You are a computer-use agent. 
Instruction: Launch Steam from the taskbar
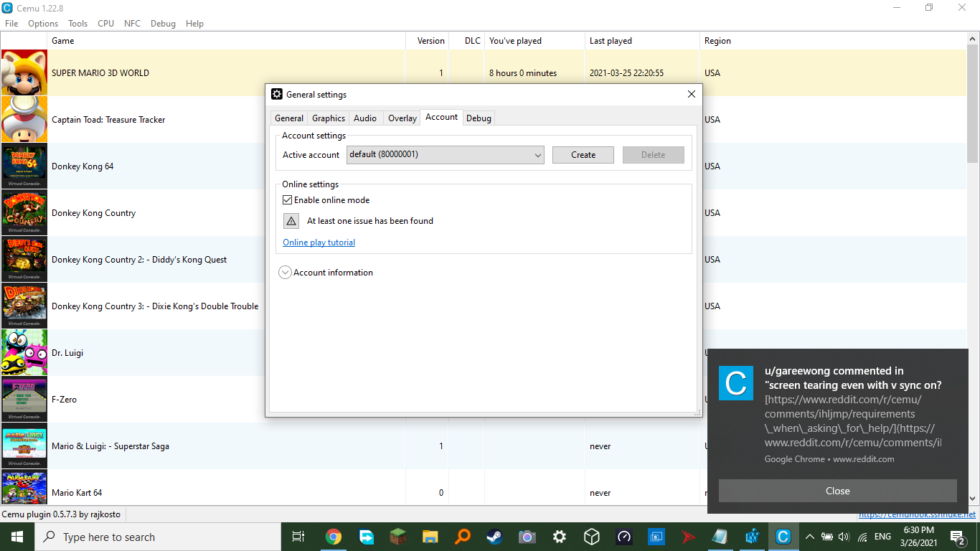[x=495, y=537]
